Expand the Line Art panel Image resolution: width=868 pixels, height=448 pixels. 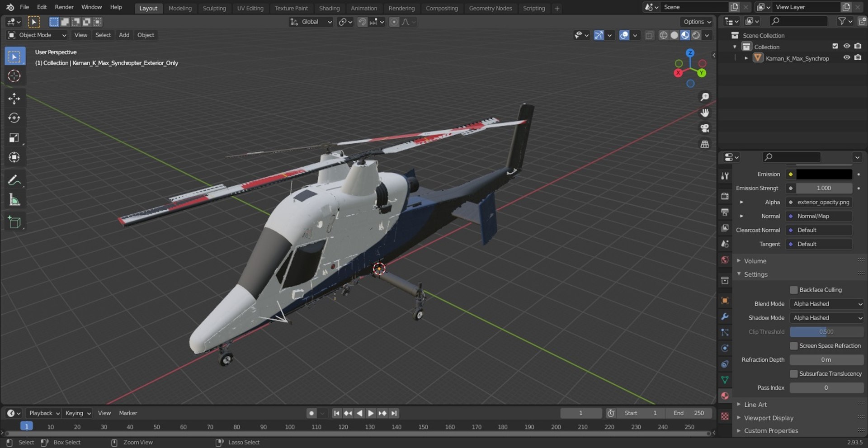pyautogui.click(x=755, y=405)
